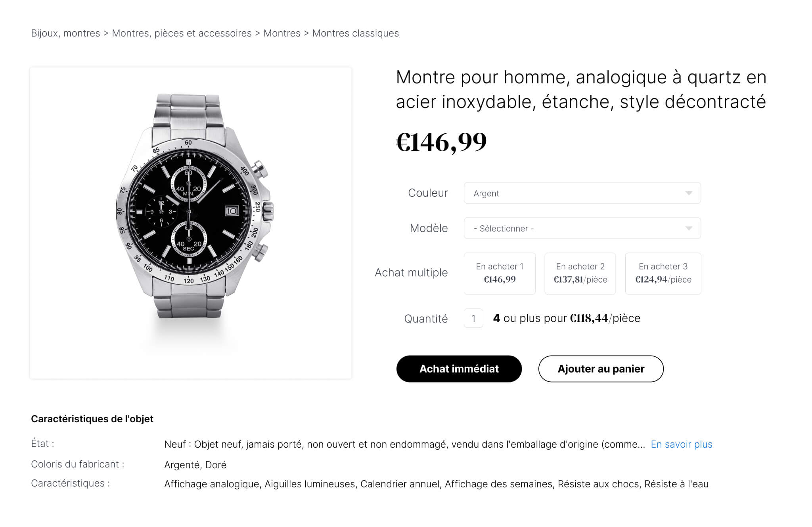Click the product title 'Montre pour homme'
This screenshot has width=812, height=527.
click(581, 89)
